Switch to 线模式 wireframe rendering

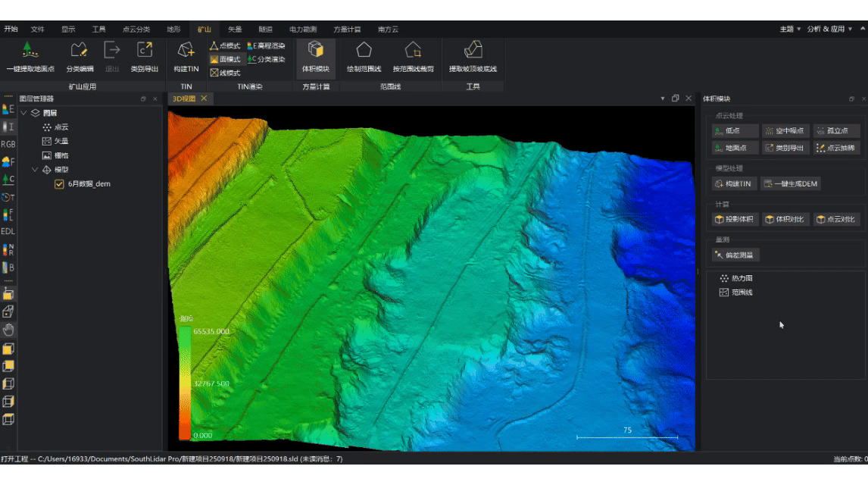(x=225, y=73)
